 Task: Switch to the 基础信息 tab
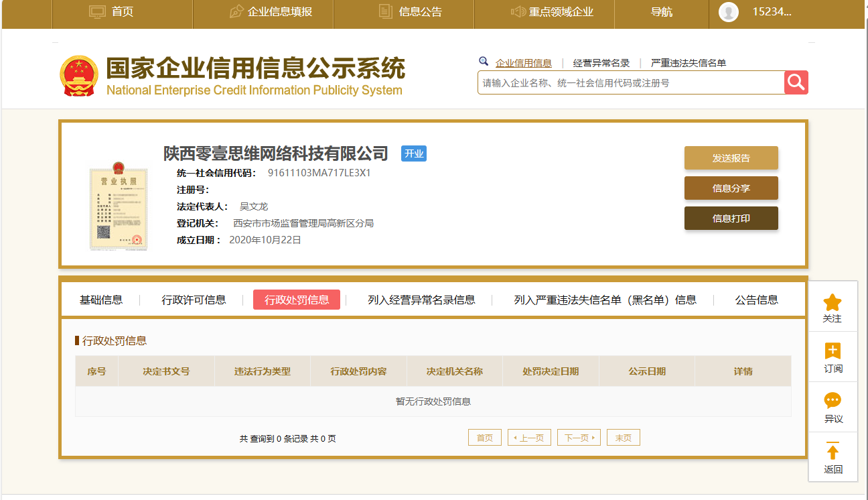pyautogui.click(x=101, y=300)
